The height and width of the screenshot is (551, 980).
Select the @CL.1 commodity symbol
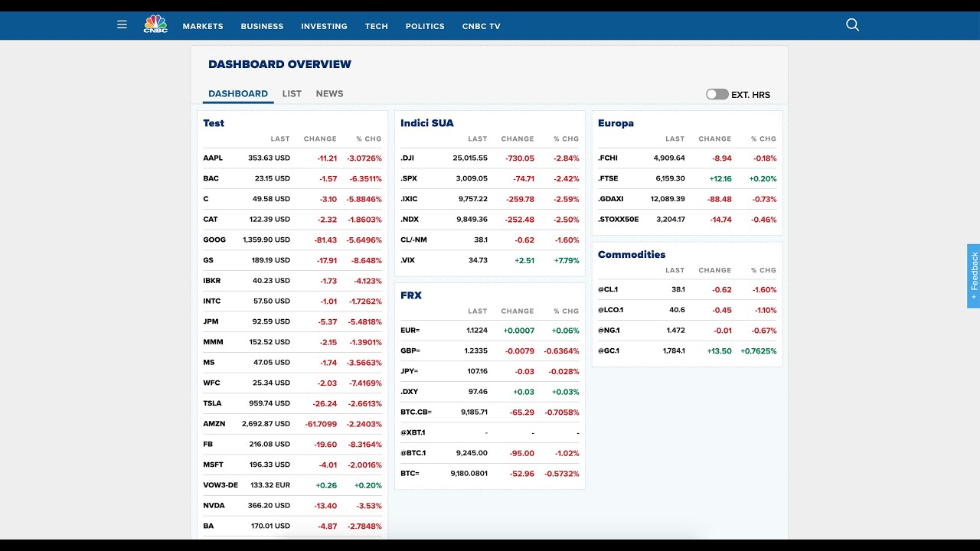point(608,290)
